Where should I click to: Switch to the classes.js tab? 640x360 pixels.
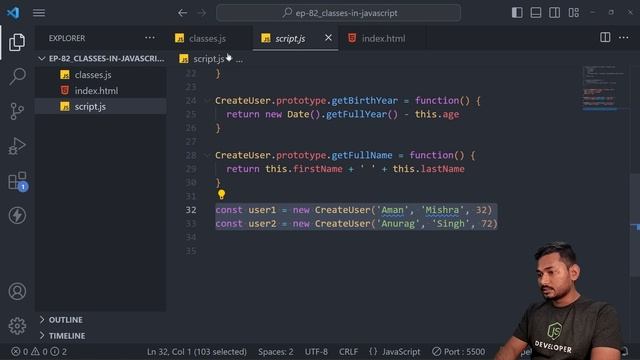click(207, 38)
